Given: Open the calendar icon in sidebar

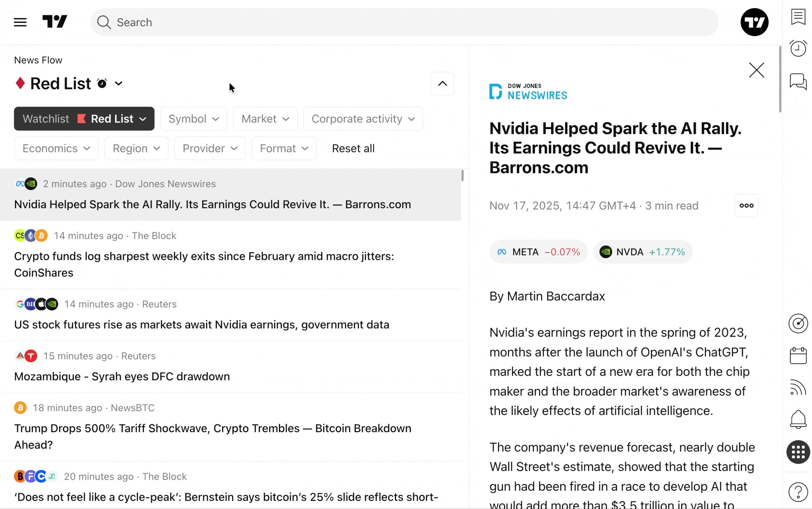Looking at the screenshot, I should coord(798,356).
